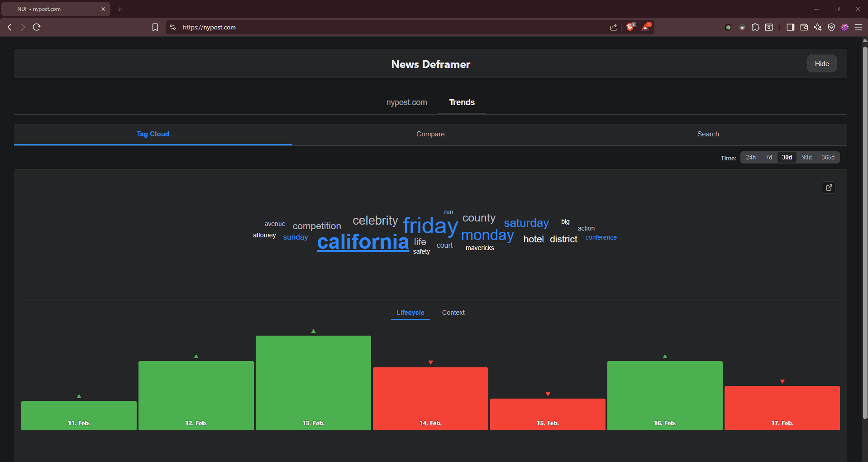Screen dimensions: 868x462
Task: Switch time range to 365d
Action: pyautogui.click(x=828, y=158)
